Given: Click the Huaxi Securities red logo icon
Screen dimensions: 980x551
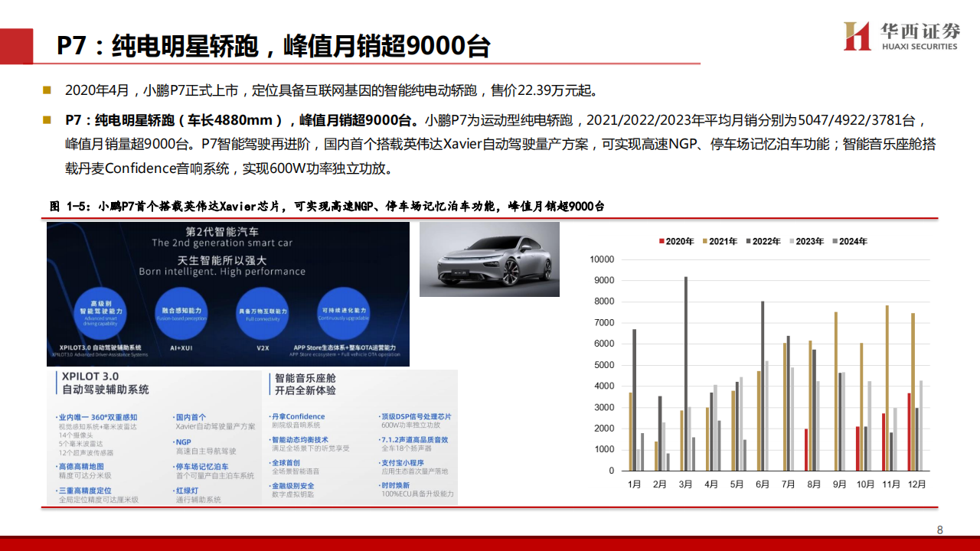Looking at the screenshot, I should pyautogui.click(x=857, y=36).
